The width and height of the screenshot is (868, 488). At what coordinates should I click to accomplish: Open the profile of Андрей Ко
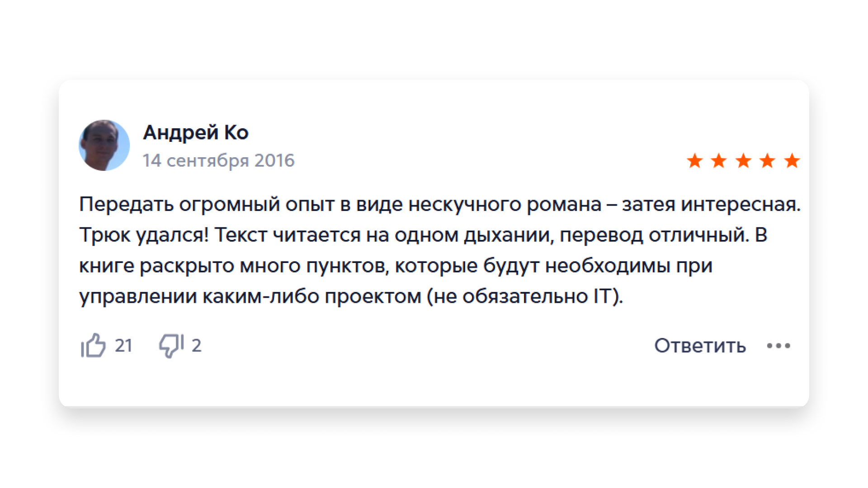[196, 133]
